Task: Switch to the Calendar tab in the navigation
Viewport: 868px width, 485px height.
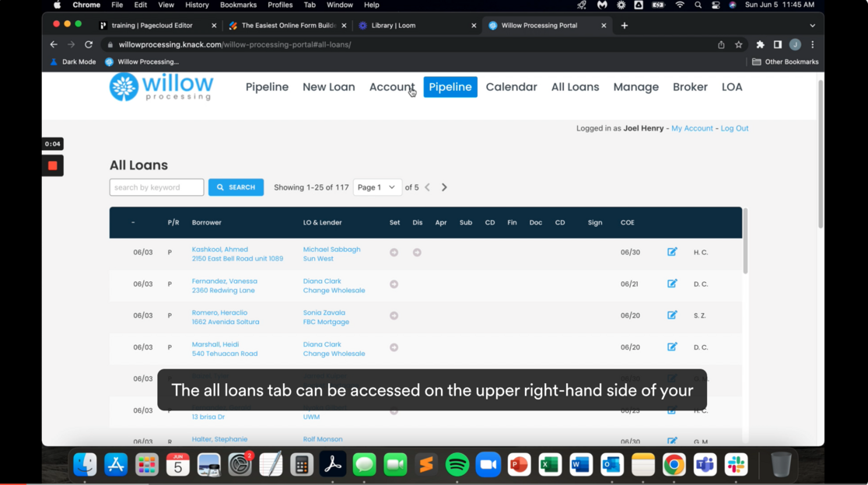Action: (x=511, y=87)
